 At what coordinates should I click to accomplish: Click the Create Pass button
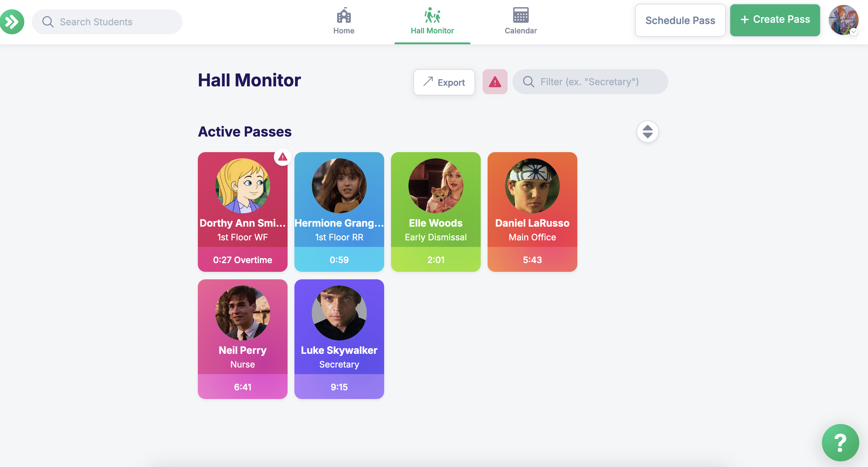click(775, 20)
